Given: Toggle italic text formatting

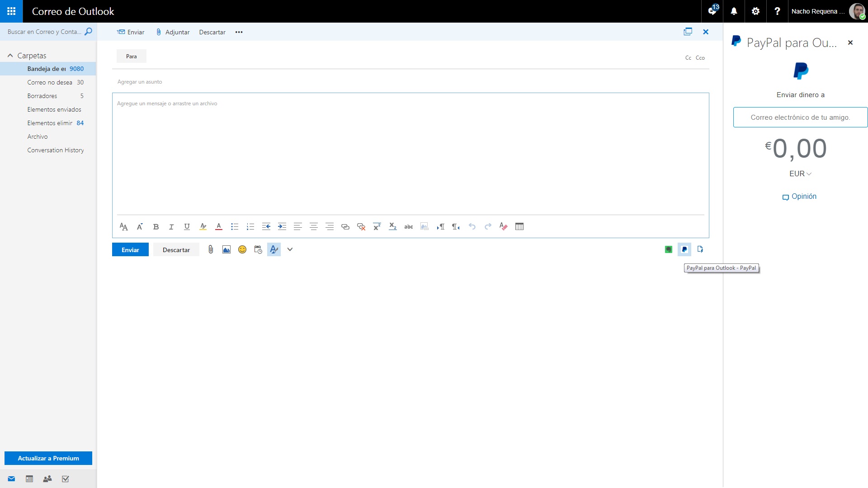Looking at the screenshot, I should coord(171,227).
